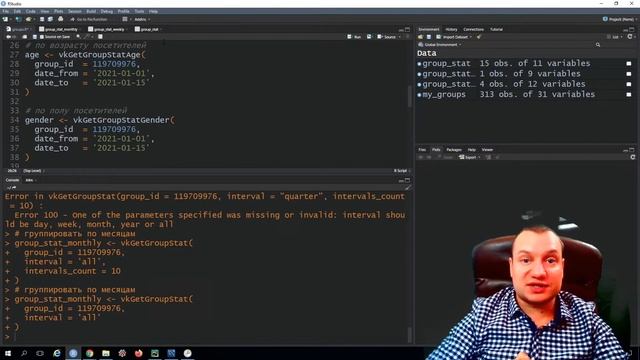
Task: Click the Save workspace icon in Environment
Action: 429,37
